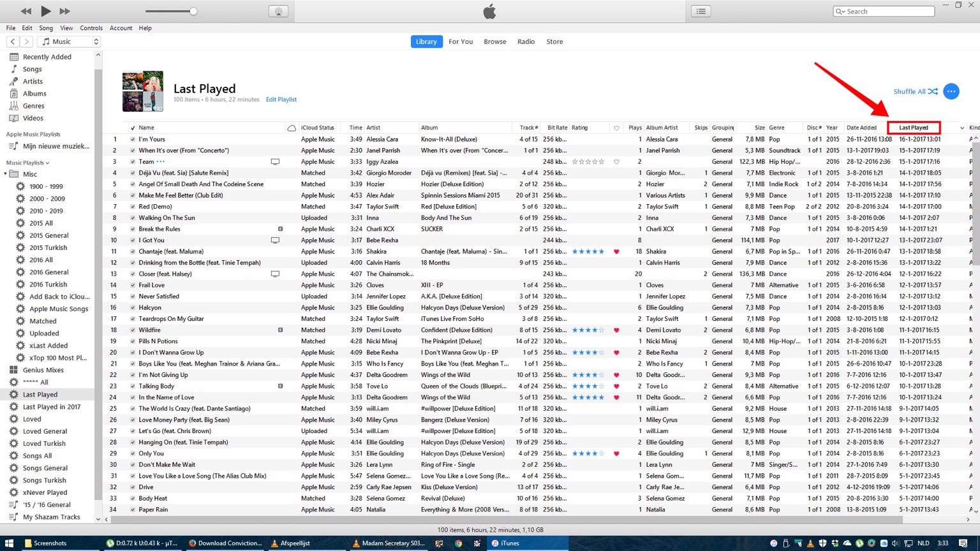
Task: Click the Edit Playlist link
Action: pyautogui.click(x=281, y=99)
